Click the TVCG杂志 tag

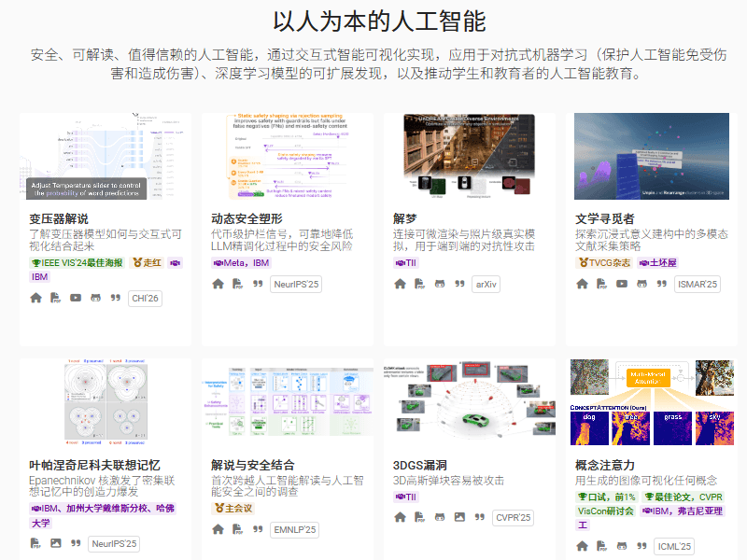(x=604, y=263)
